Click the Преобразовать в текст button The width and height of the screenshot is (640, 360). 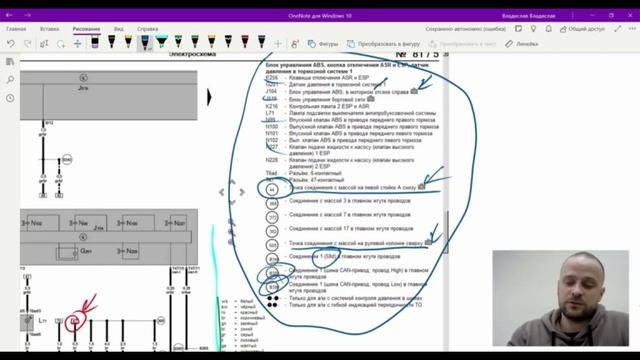462,44
